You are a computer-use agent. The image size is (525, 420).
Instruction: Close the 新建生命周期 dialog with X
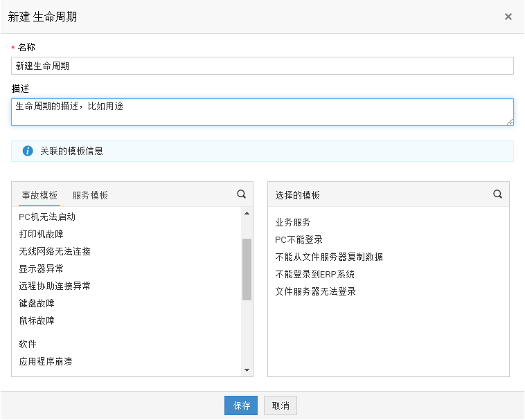coord(508,17)
